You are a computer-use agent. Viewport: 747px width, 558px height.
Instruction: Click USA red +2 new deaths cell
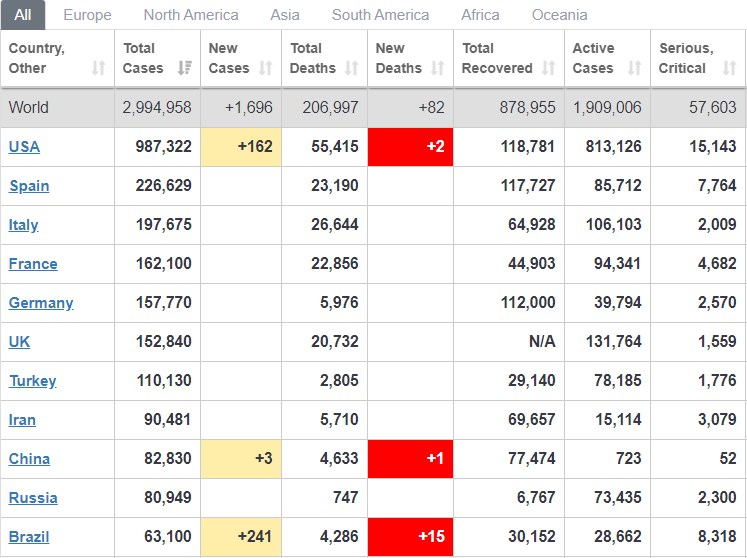410,147
